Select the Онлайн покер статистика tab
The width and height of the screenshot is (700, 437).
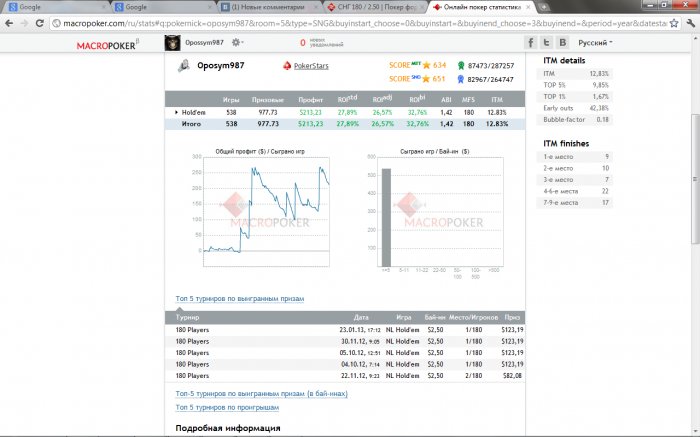pos(480,7)
